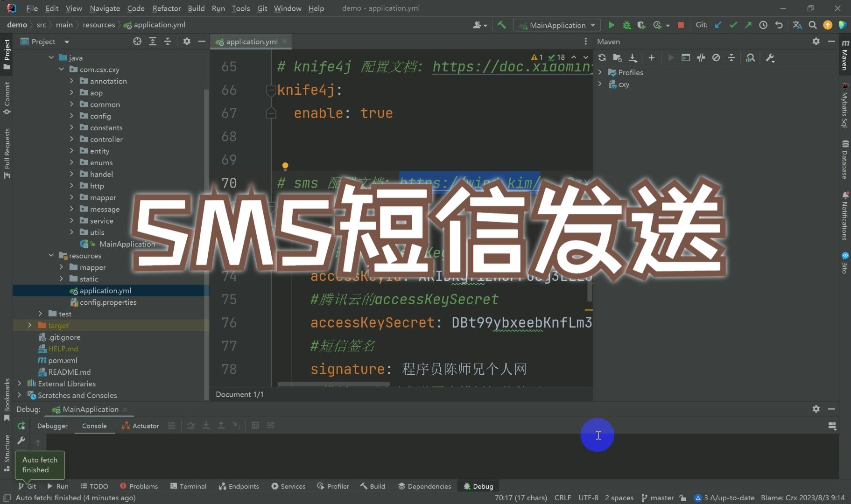Open the Database side tool window
The width and height of the screenshot is (851, 504).
point(845,160)
